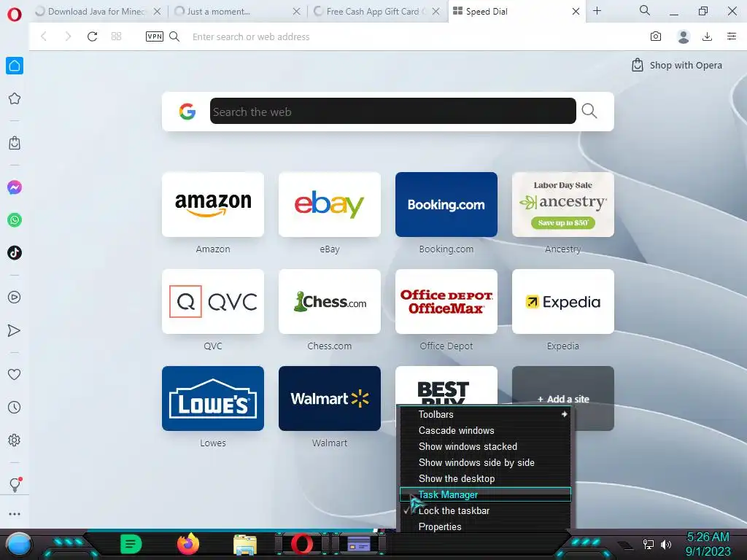Open the eBay speed dial tile
Screen dimensions: 747x560
tap(330, 204)
